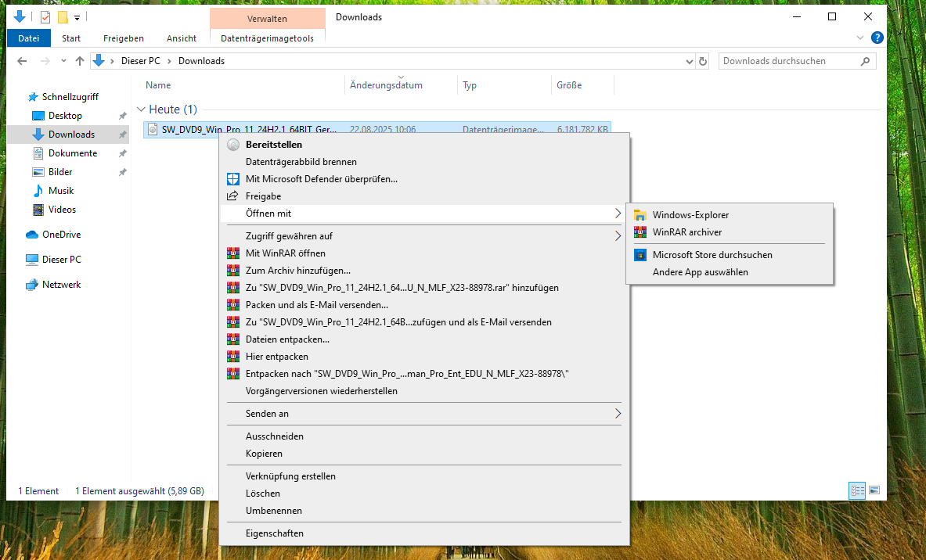Image resolution: width=926 pixels, height=560 pixels.
Task: Click Andere App auswählen
Action: pos(700,272)
